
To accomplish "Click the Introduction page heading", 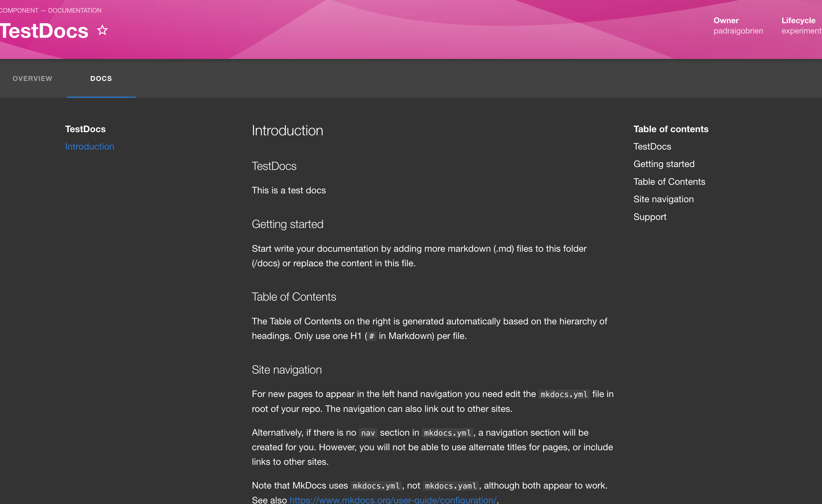I will tap(287, 130).
